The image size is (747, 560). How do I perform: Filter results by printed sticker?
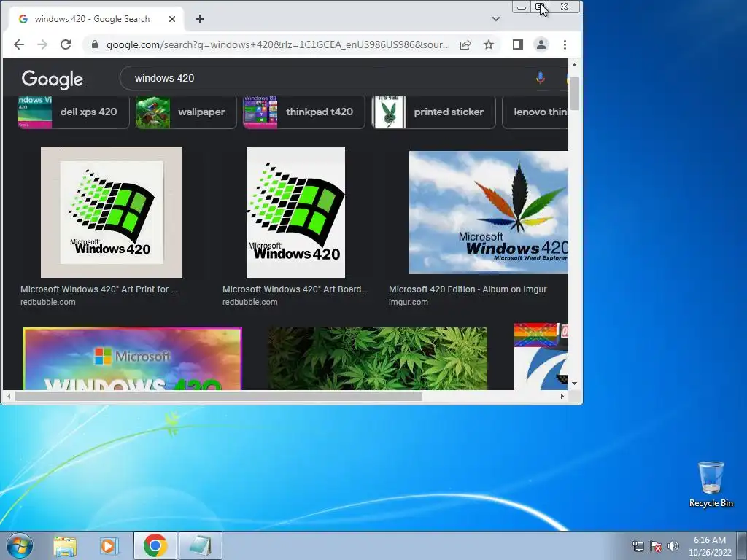click(x=433, y=112)
